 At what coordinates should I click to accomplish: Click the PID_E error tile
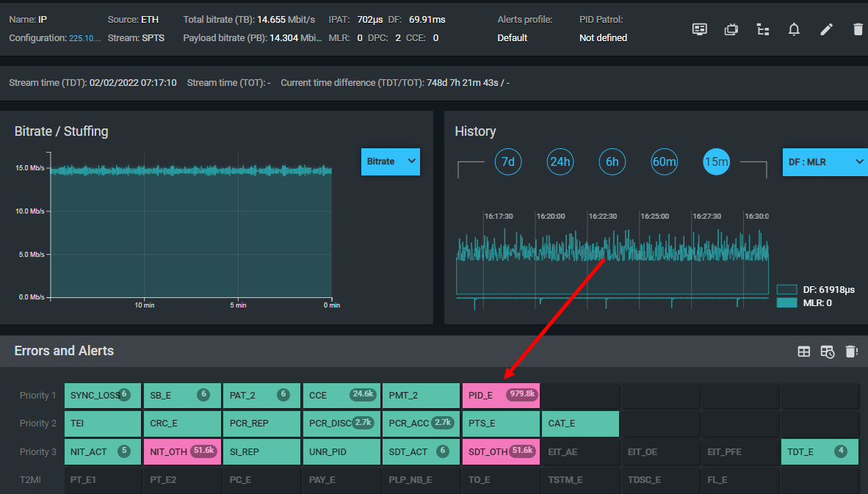(x=501, y=396)
